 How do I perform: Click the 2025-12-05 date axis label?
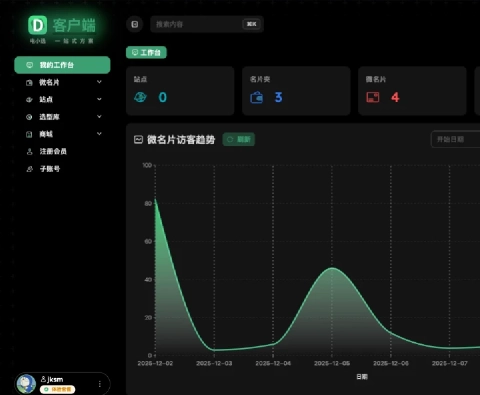click(x=332, y=363)
